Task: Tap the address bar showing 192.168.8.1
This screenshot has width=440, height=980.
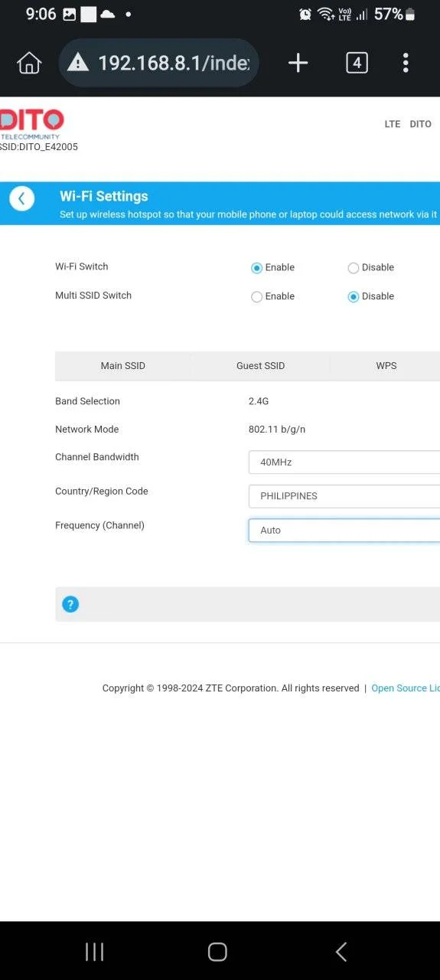Action: pos(158,63)
